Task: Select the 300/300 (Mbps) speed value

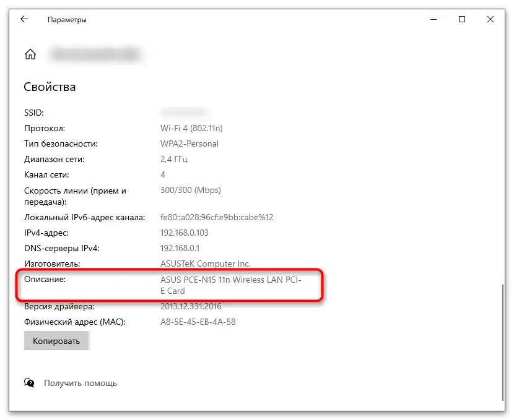Action: (x=191, y=190)
